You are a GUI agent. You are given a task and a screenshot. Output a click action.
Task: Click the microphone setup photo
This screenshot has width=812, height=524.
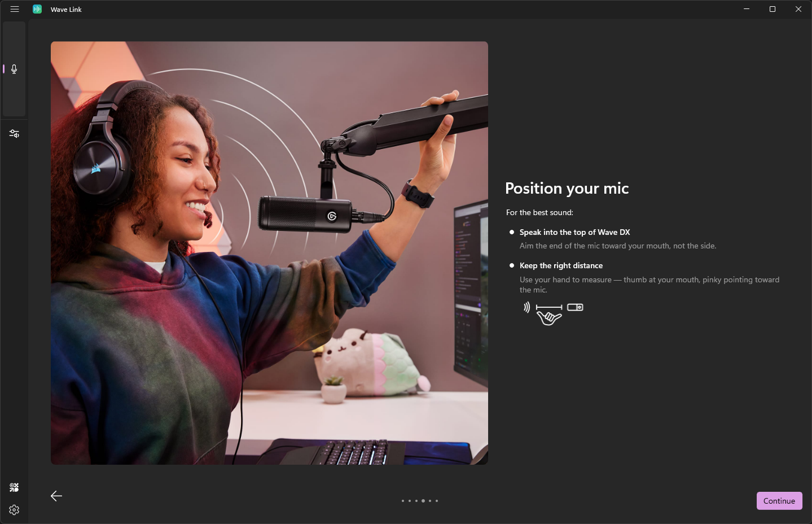(269, 253)
